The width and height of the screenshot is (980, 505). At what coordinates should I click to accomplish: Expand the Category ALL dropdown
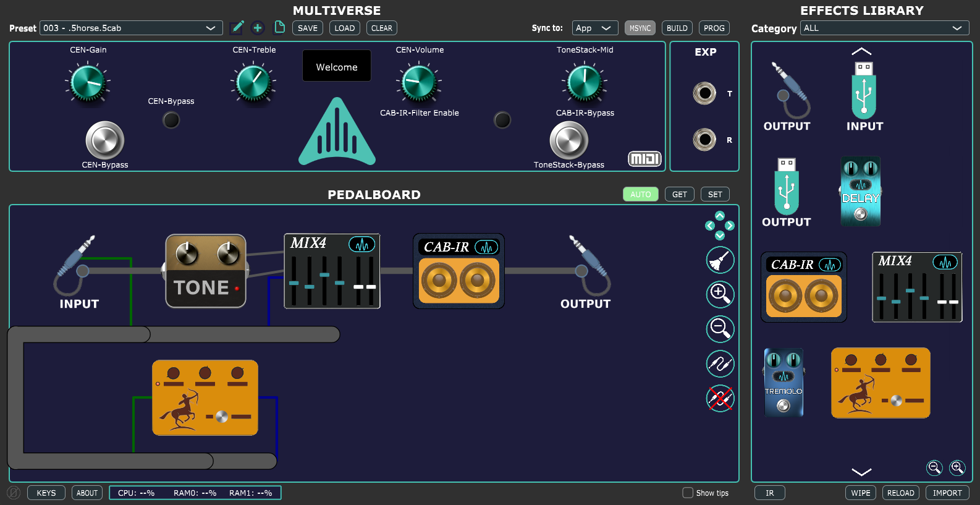884,28
